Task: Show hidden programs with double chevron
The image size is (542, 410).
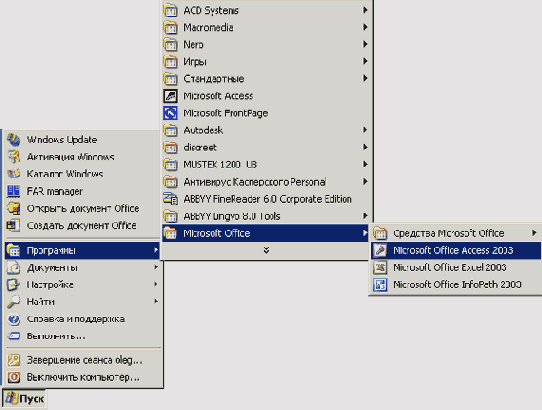Action: (266, 250)
